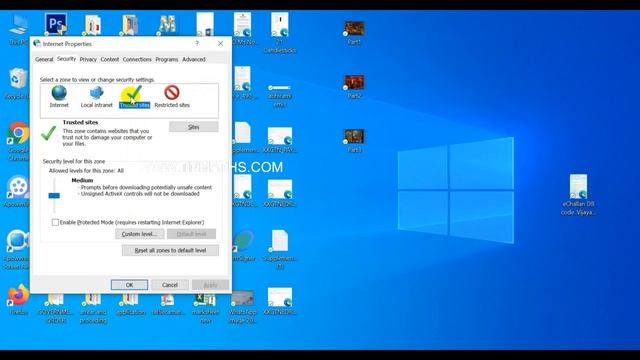Select the Internet zone globe icon
Image resolution: width=640 pixels, height=360 pixels.
click(x=59, y=93)
